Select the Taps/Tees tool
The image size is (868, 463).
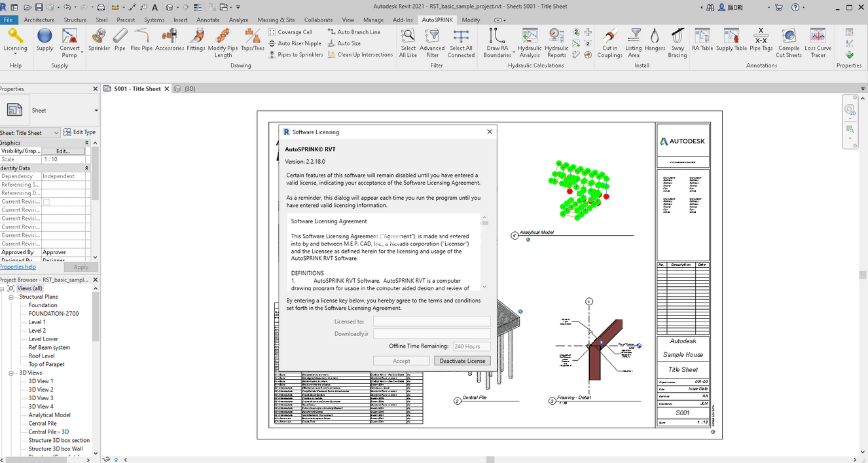253,41
